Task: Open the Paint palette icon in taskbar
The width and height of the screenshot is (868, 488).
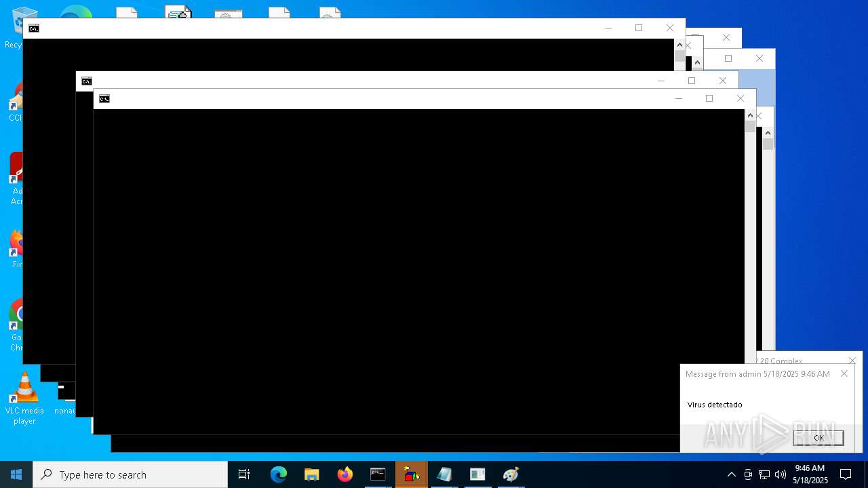Action: tap(511, 474)
